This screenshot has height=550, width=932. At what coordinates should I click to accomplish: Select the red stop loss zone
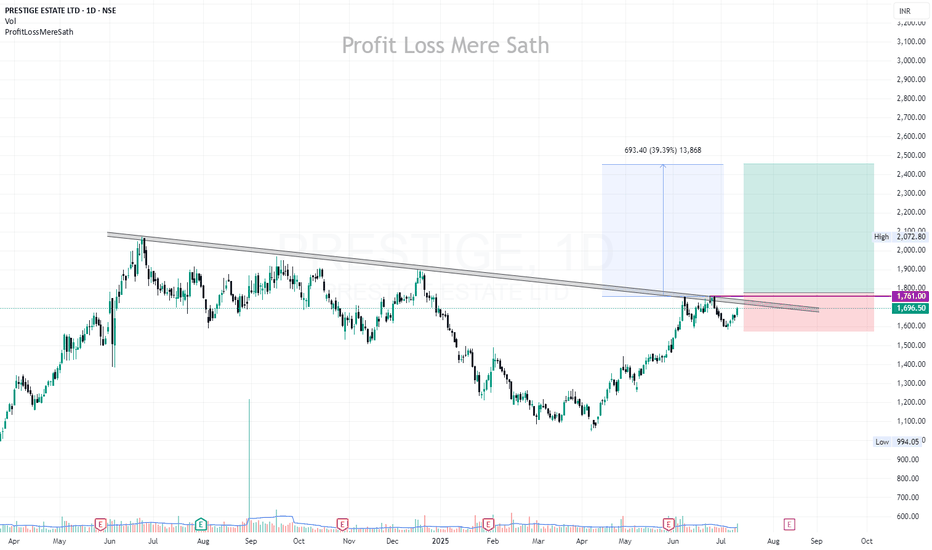click(x=808, y=313)
